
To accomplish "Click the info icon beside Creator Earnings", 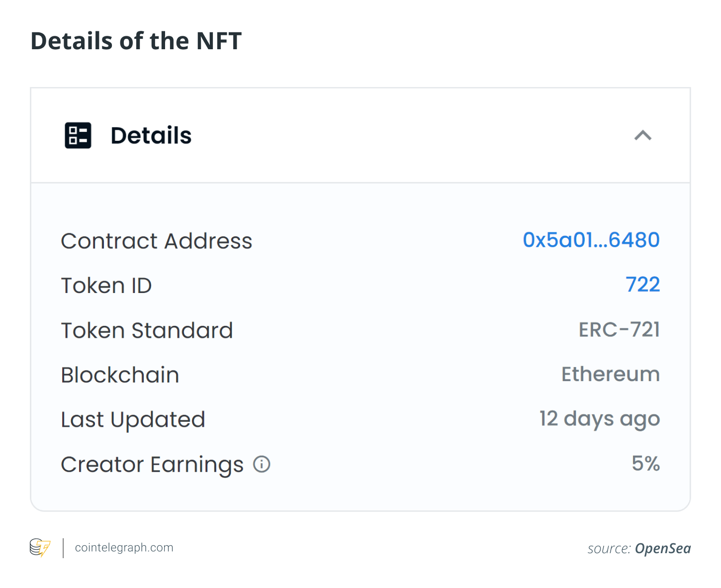I will pyautogui.click(x=261, y=464).
